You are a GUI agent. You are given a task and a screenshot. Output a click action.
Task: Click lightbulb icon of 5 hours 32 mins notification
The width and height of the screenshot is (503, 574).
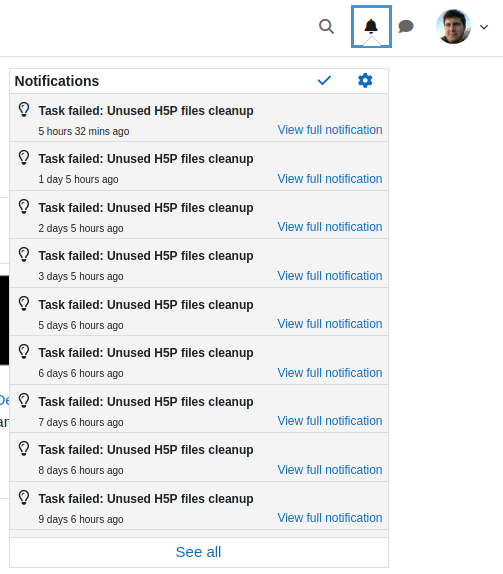(x=24, y=110)
